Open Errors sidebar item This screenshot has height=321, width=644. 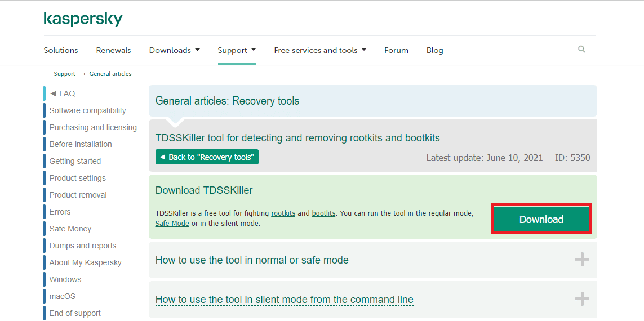click(x=60, y=212)
